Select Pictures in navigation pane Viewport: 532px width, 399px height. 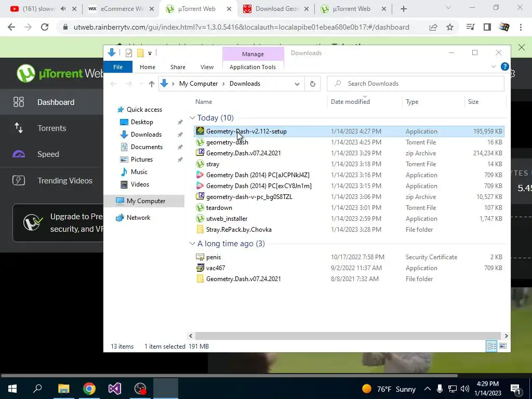(x=141, y=159)
